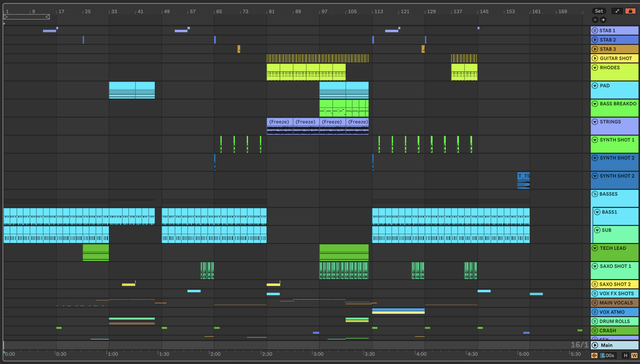The width and height of the screenshot is (640, 364).
Task: Select the TECH LEAD clip near bar 25
Action: pos(95,253)
